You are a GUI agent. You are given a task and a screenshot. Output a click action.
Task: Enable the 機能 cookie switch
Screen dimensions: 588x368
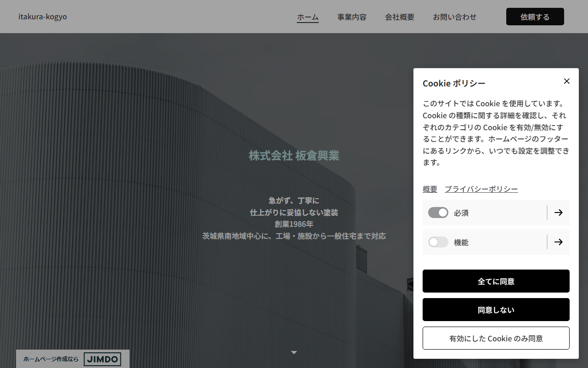click(x=438, y=242)
